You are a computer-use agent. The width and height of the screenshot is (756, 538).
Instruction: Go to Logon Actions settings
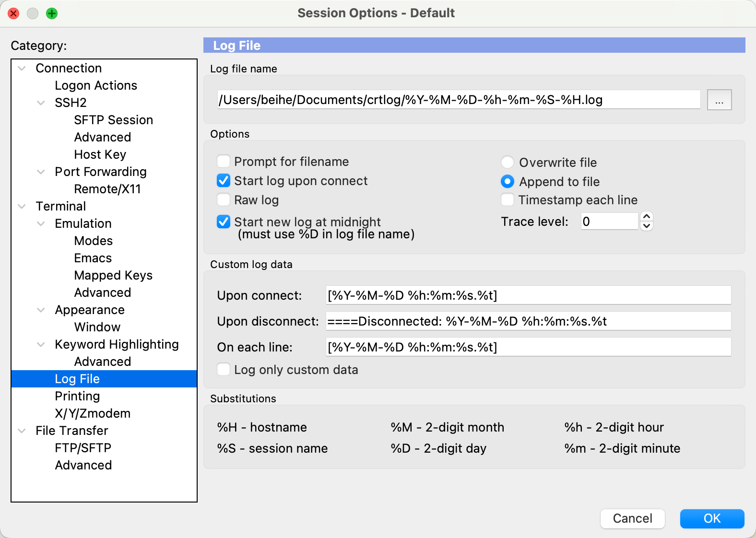(x=96, y=85)
